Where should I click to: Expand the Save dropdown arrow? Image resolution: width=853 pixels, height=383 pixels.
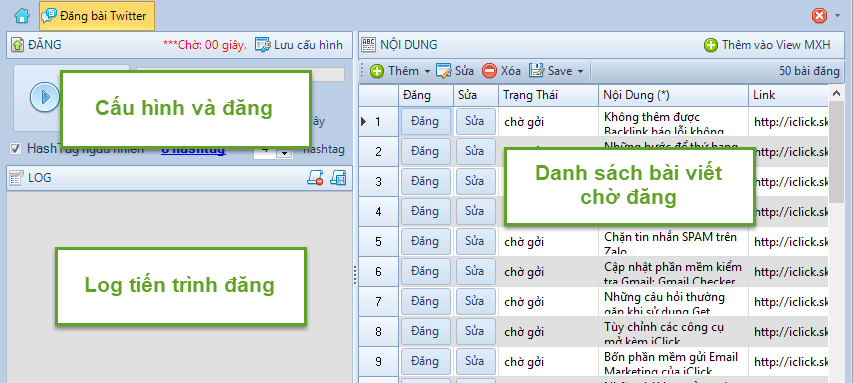coord(580,71)
